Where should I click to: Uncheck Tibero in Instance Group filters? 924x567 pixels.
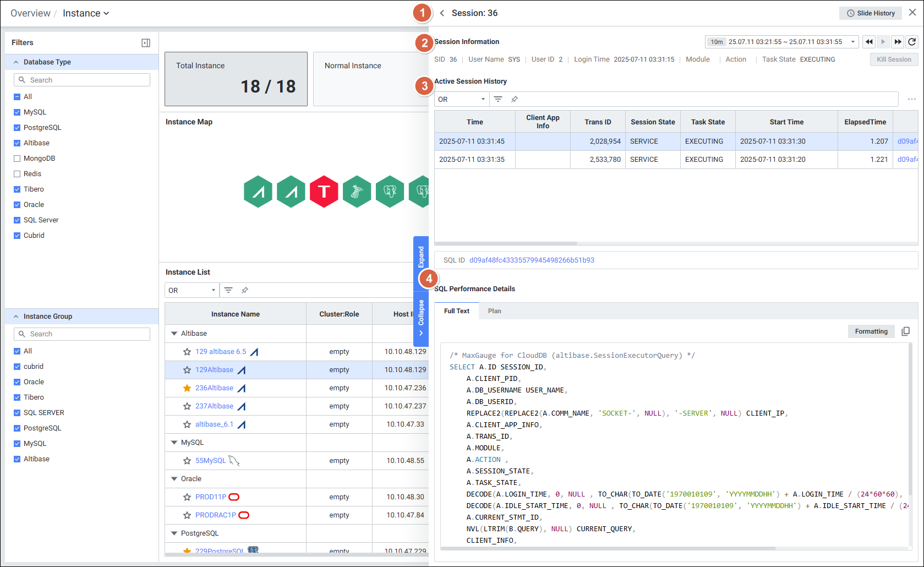click(x=17, y=397)
